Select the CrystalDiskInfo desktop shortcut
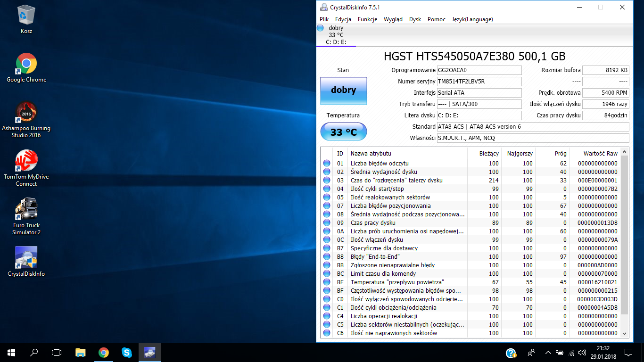The width and height of the screenshot is (644, 362). click(x=26, y=262)
